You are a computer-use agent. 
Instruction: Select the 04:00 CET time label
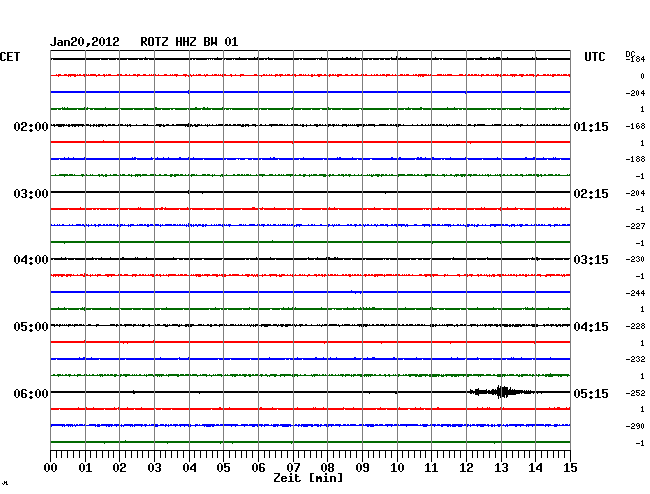31,260
